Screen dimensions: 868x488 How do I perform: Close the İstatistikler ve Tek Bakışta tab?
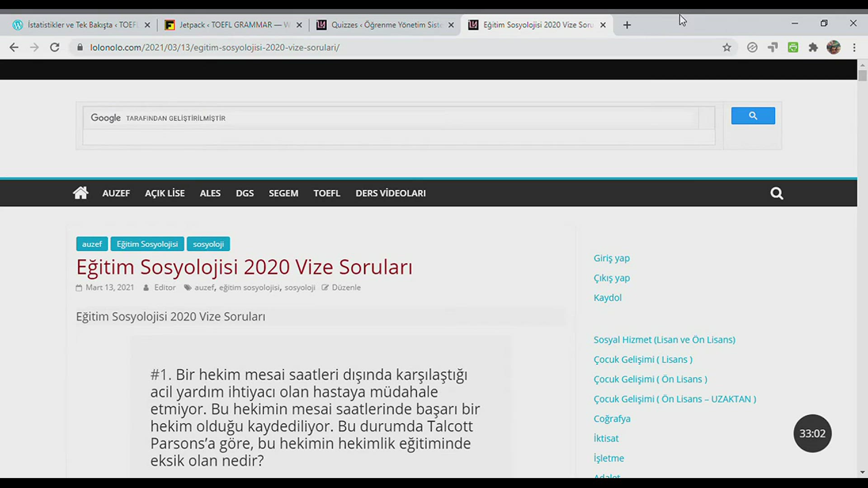click(147, 25)
